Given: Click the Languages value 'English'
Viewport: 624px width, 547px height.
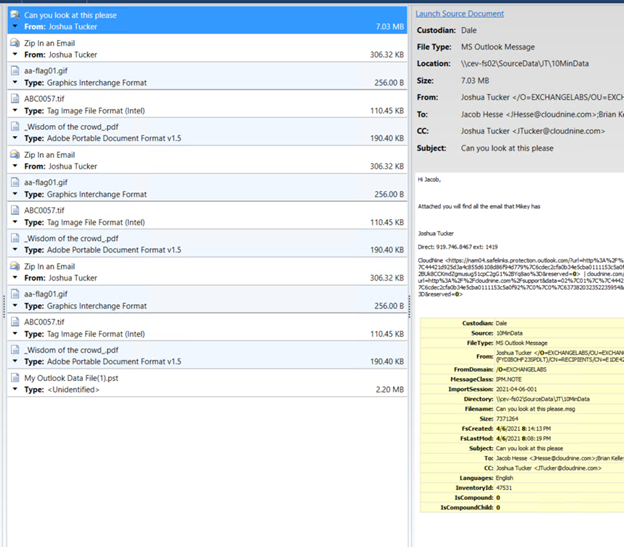Looking at the screenshot, I should (x=504, y=478).
